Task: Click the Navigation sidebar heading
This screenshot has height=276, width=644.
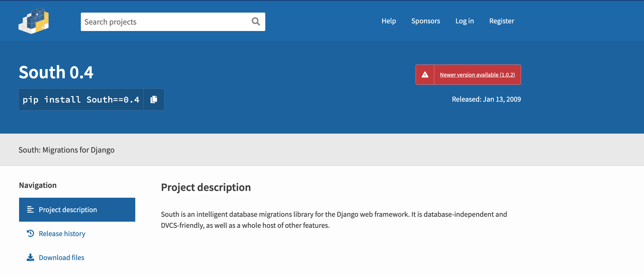Action: (x=38, y=185)
